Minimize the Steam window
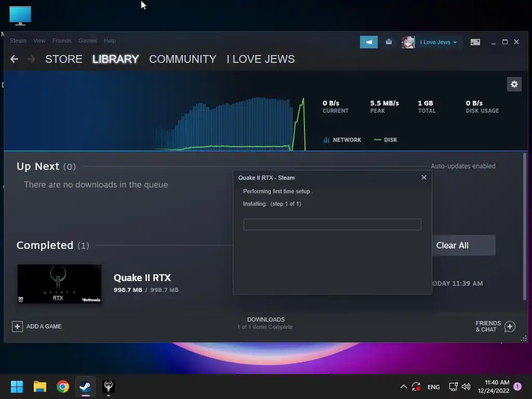The width and height of the screenshot is (532, 399). pyautogui.click(x=494, y=43)
